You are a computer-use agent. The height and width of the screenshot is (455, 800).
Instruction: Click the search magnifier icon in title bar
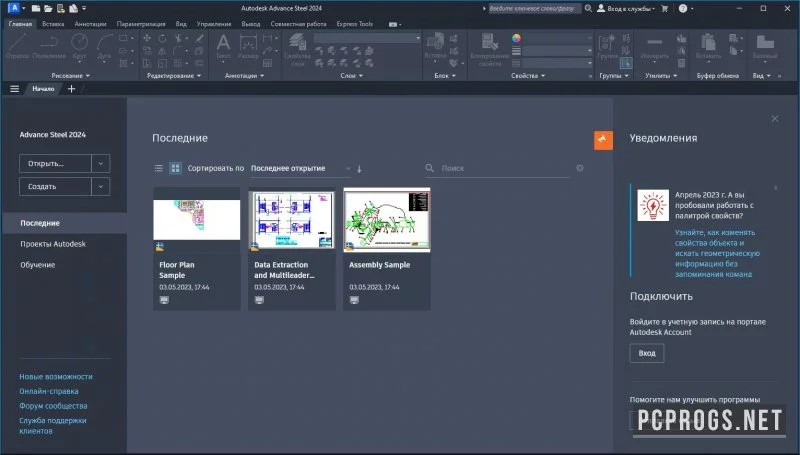tap(588, 8)
